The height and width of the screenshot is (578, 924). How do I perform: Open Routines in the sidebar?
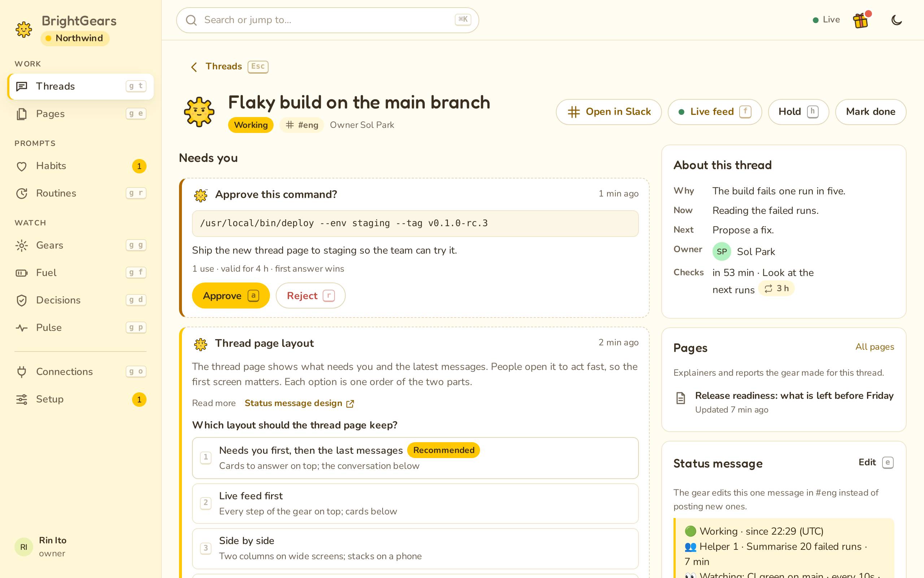(x=80, y=193)
